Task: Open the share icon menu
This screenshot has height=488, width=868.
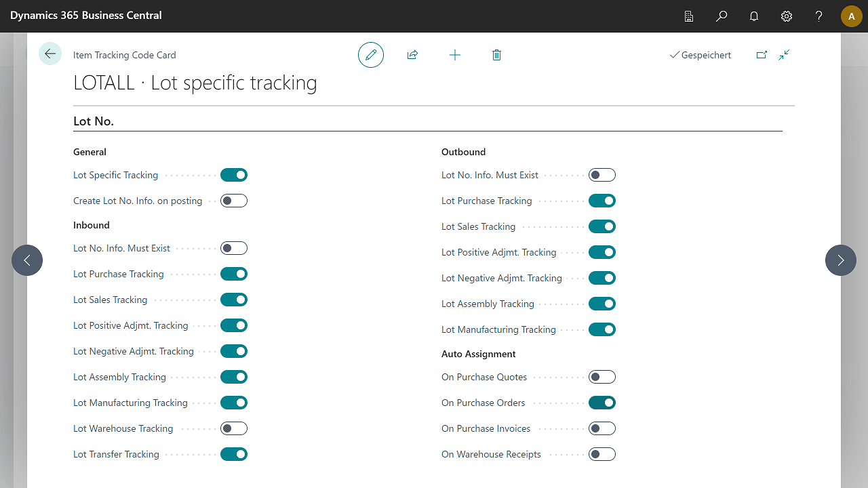Action: [412, 55]
